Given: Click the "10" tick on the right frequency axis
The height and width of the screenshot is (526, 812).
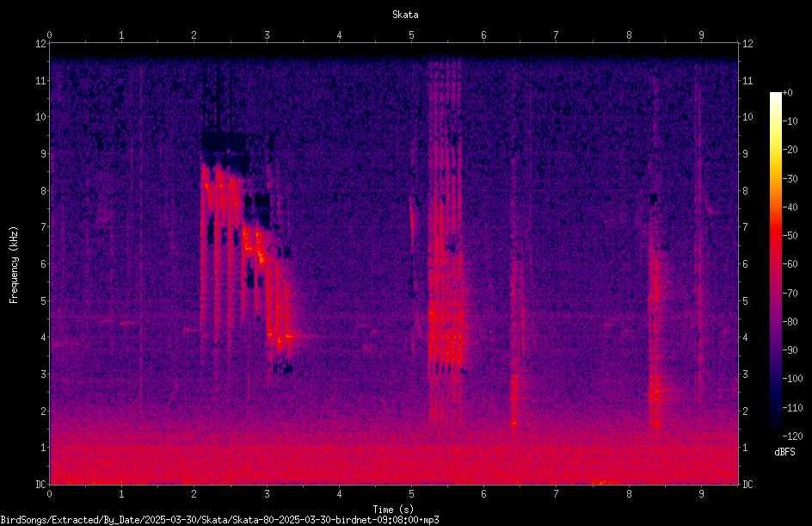Looking at the screenshot, I should click(747, 117).
